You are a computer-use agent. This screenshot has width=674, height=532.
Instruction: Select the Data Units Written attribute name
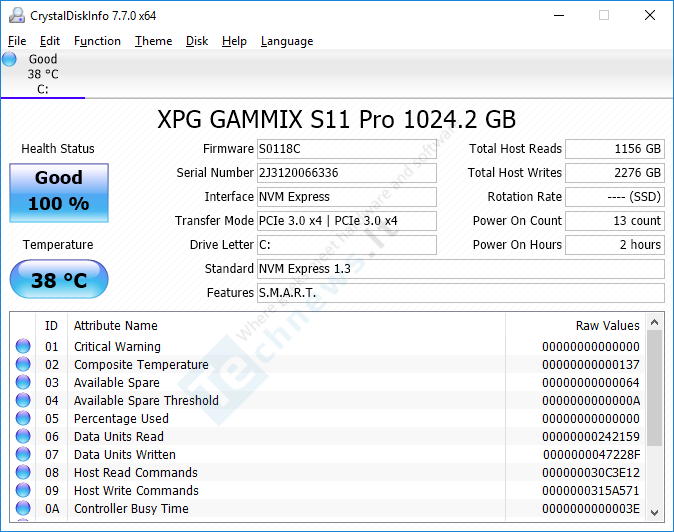125,455
